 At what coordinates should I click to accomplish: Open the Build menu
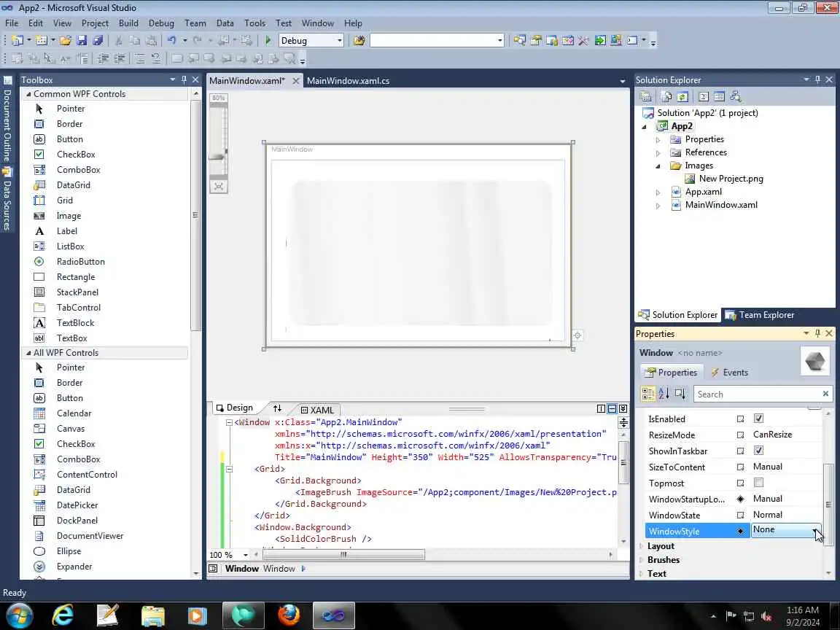coord(128,23)
